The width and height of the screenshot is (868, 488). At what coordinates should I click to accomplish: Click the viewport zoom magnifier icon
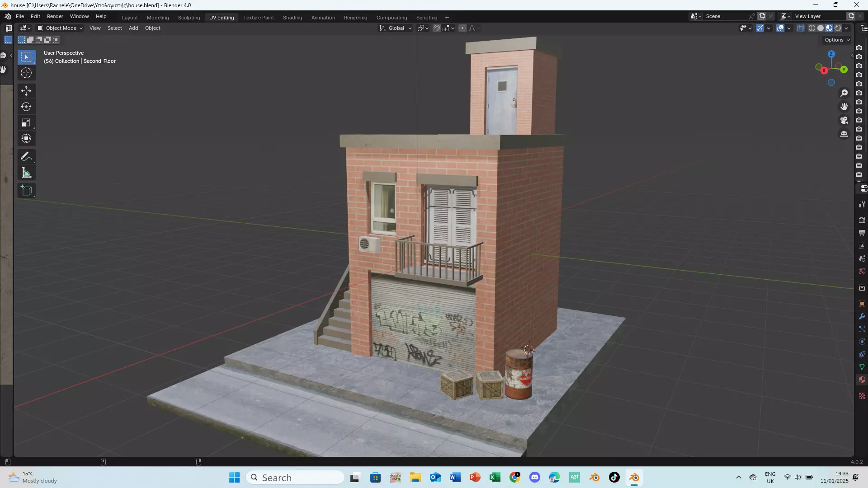point(844,93)
